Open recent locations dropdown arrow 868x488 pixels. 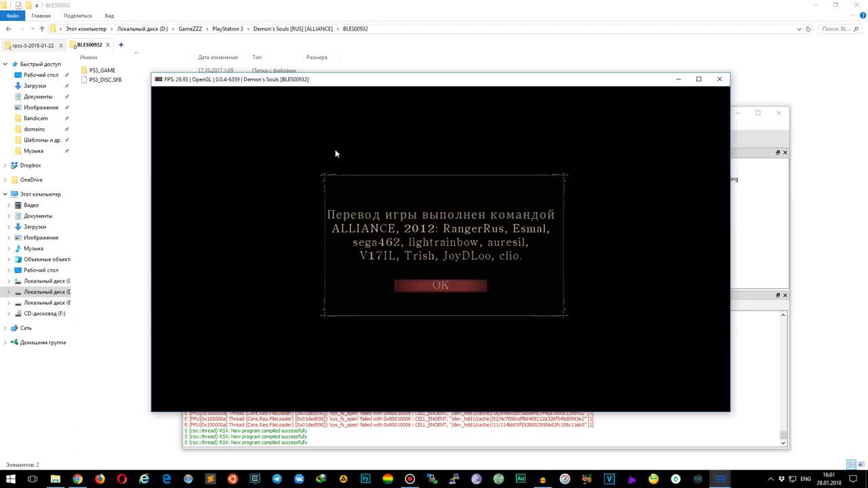point(32,28)
